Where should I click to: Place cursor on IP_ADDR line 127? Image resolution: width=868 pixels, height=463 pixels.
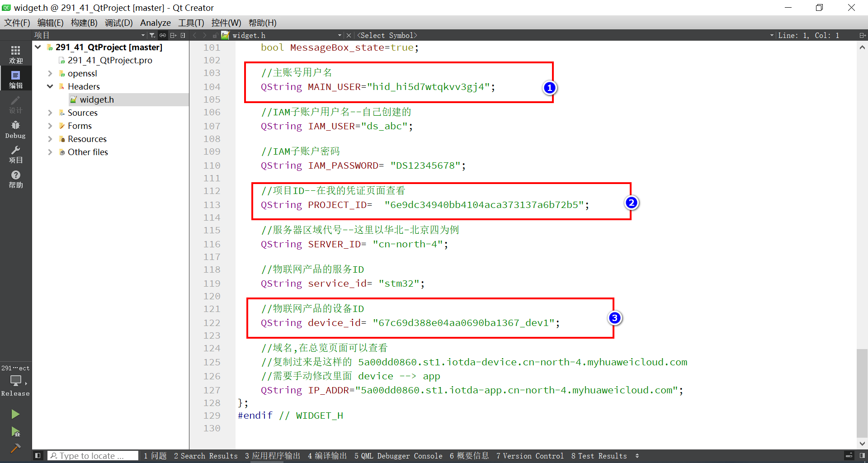click(x=472, y=390)
